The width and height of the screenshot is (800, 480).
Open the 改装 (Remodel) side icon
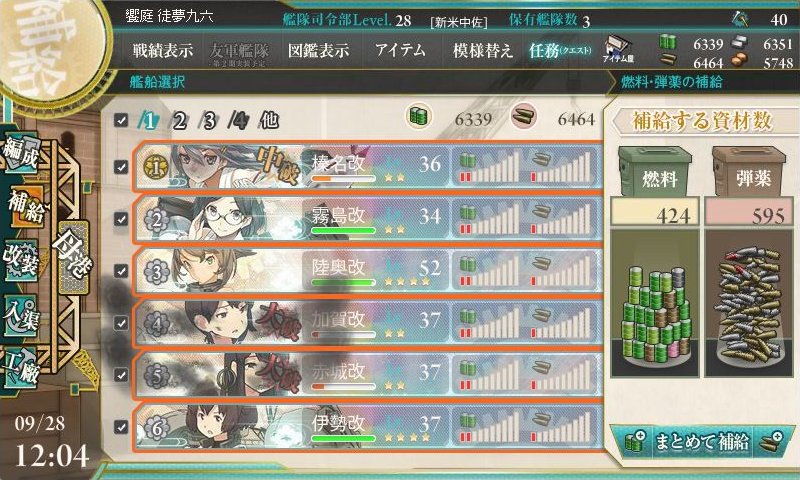(x=21, y=259)
